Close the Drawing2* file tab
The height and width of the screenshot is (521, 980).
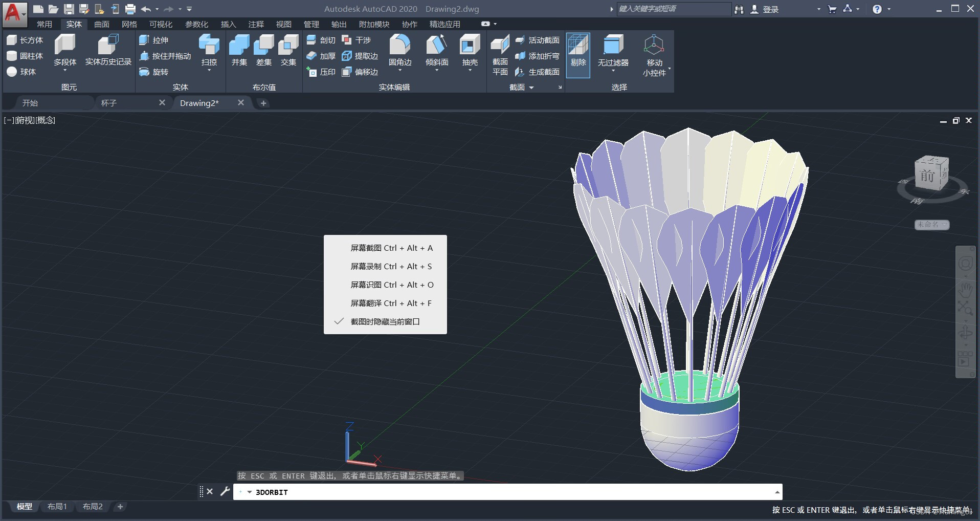pos(241,102)
